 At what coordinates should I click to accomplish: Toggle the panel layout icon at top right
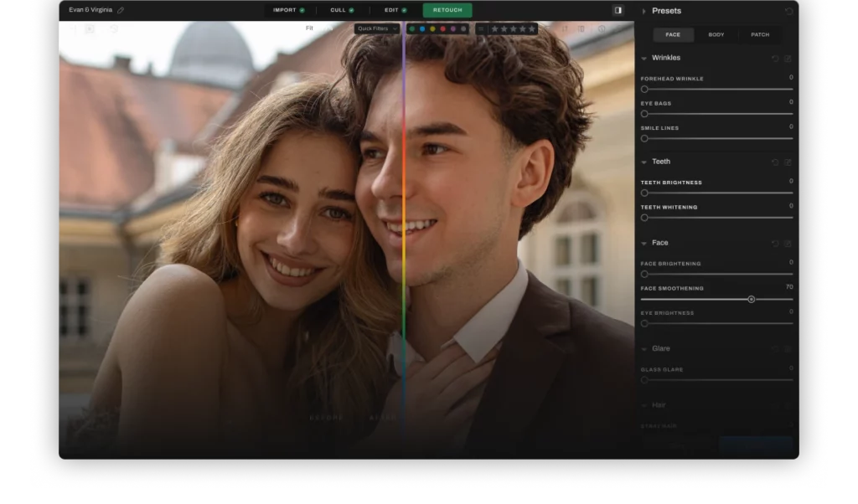618,10
